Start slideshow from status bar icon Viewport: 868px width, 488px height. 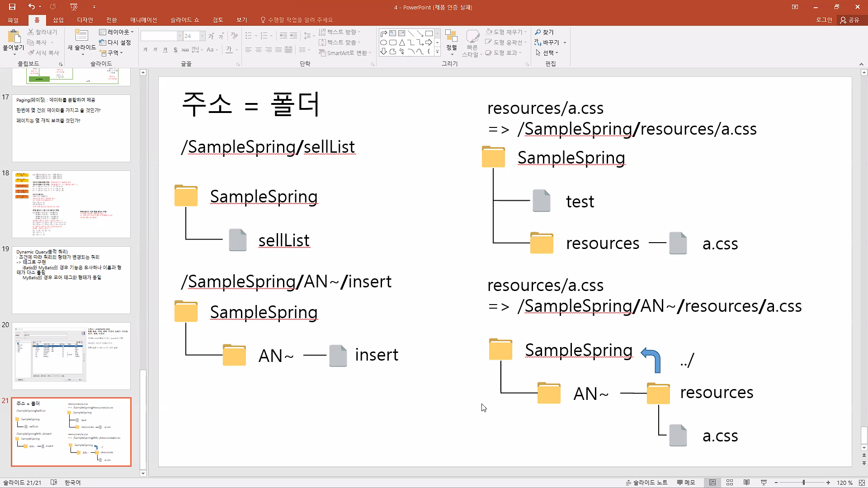[764, 483]
